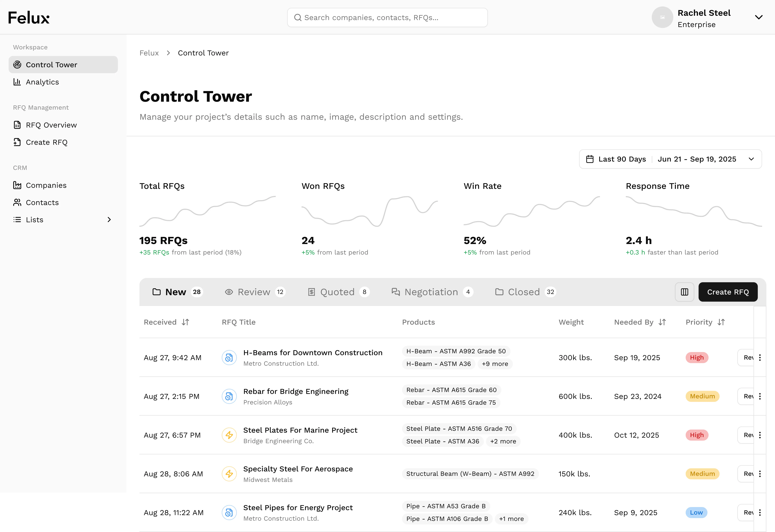This screenshot has height=532, width=775.
Task: Click the document icon on Rebar for Bridge row
Action: coord(229,396)
